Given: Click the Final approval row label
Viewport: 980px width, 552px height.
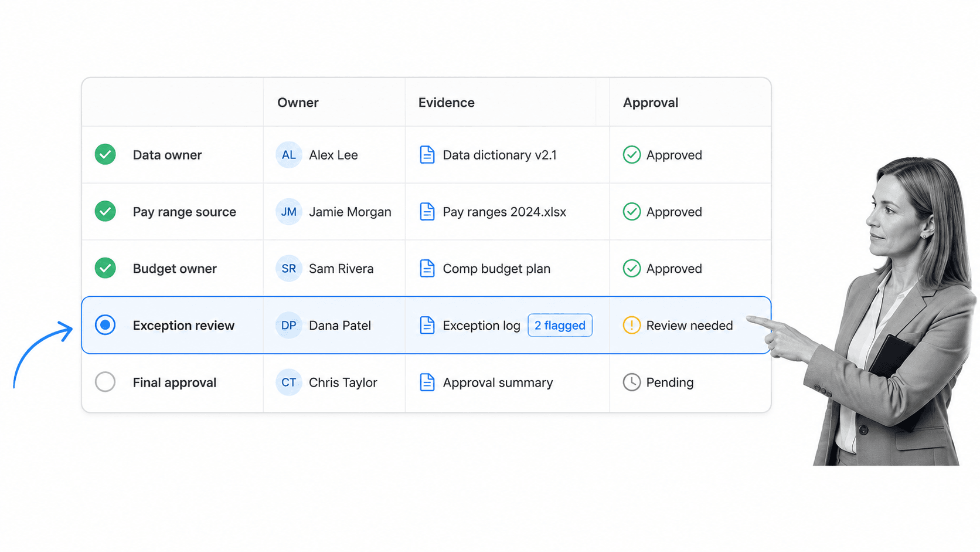Looking at the screenshot, I should 175,382.
